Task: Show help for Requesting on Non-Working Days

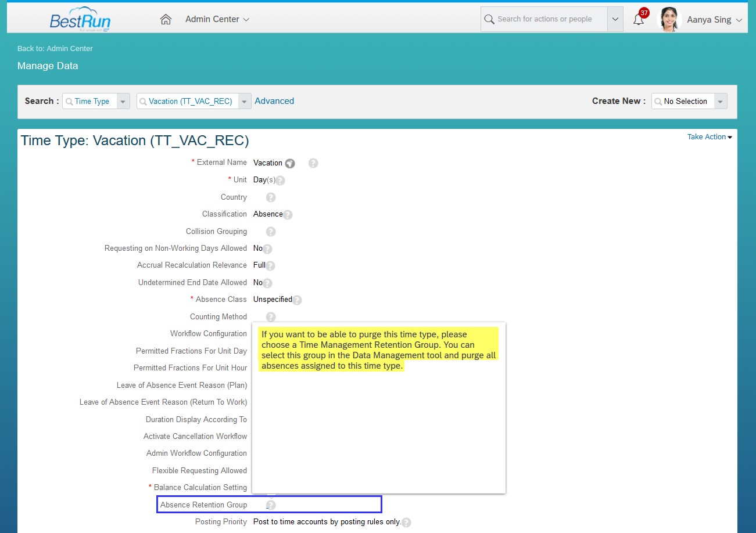Action: click(x=267, y=249)
